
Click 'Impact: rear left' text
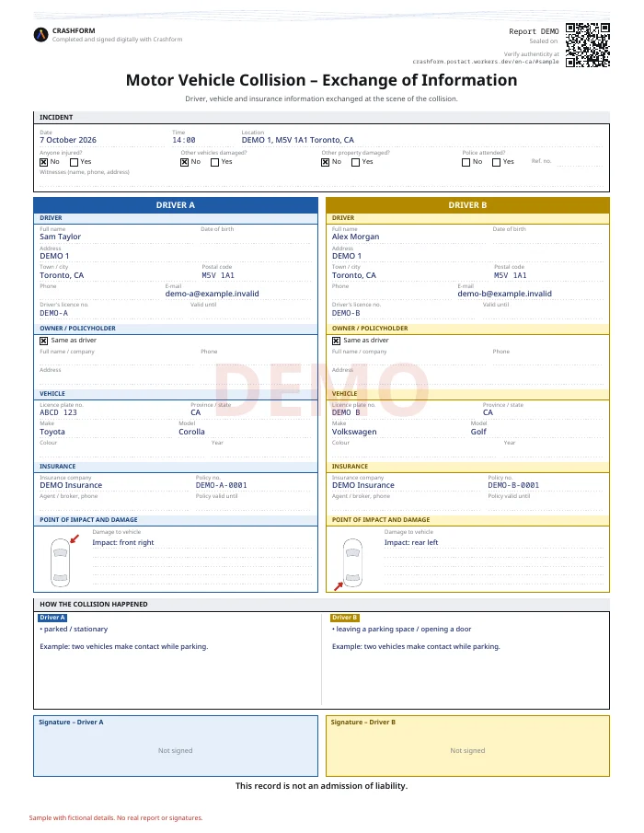point(411,542)
